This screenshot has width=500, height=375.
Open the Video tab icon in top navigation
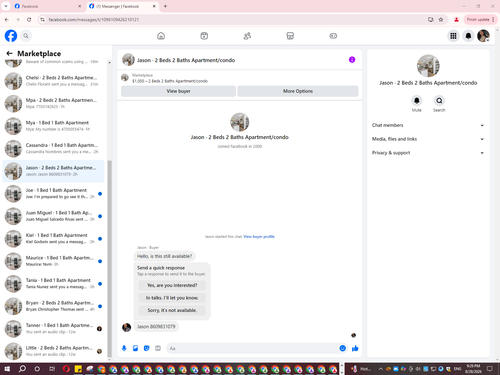point(204,36)
